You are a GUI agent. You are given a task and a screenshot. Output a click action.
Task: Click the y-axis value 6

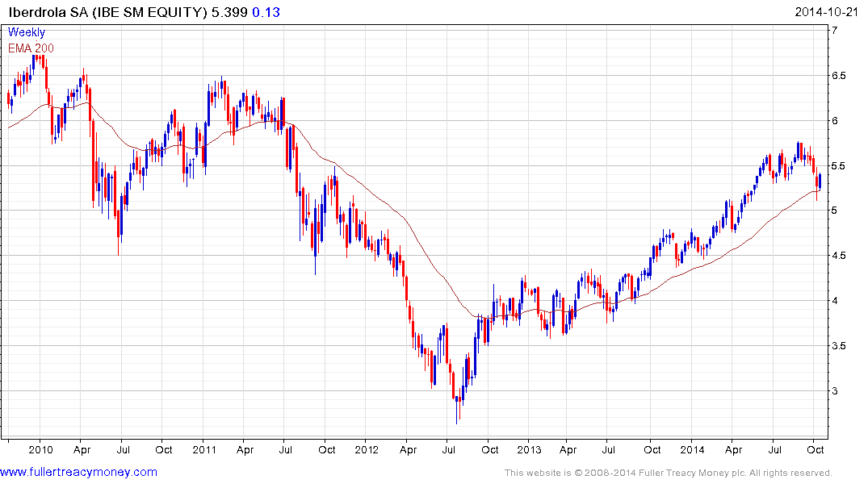click(x=835, y=120)
